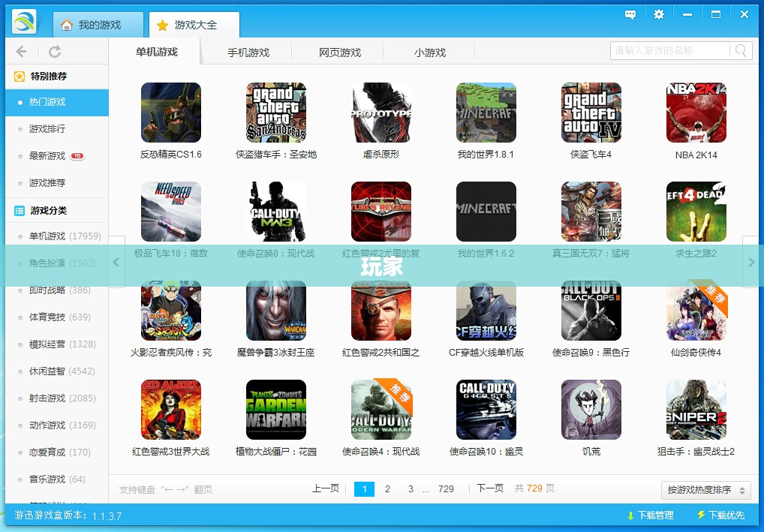
Task: Open the Call of Duty Ghosts icon
Action: pos(486,410)
